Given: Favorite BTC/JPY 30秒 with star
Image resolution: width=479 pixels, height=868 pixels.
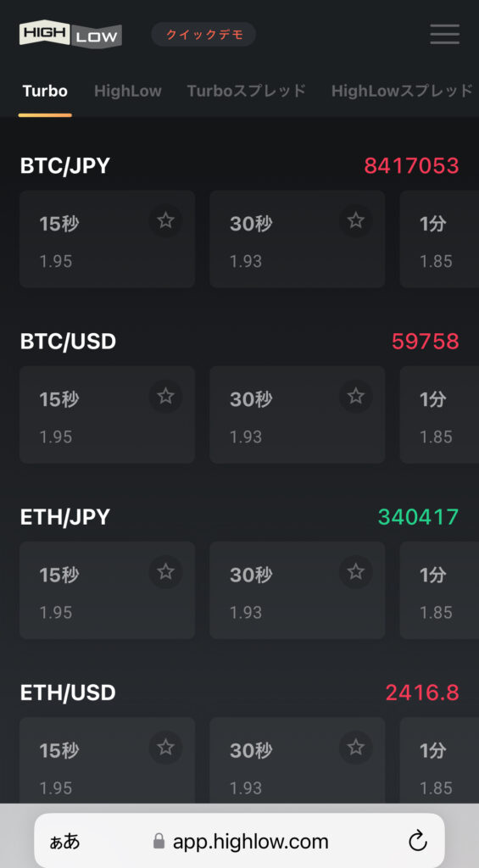Looking at the screenshot, I should pyautogui.click(x=355, y=221).
